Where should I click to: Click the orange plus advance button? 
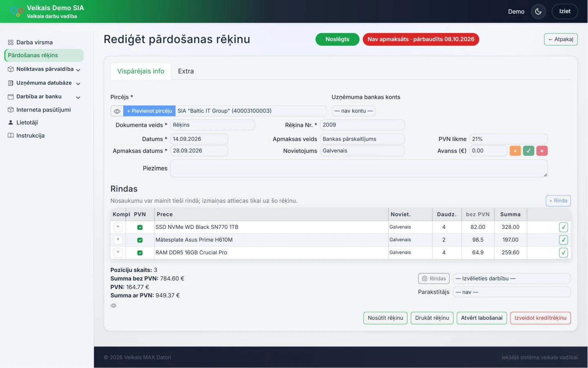point(515,151)
